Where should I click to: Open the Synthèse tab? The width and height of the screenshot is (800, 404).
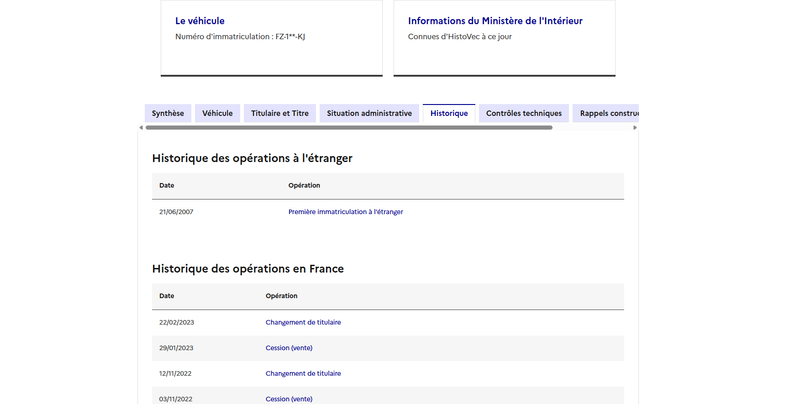168,113
